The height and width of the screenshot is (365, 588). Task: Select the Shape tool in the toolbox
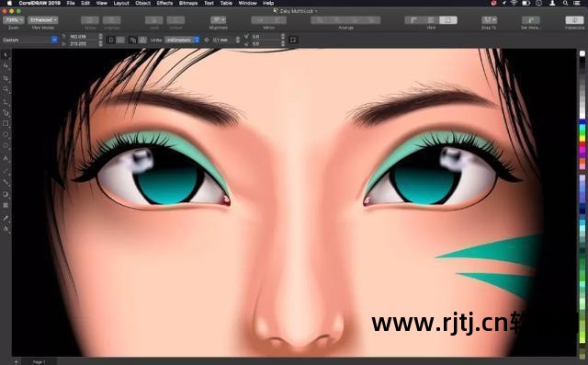point(6,66)
